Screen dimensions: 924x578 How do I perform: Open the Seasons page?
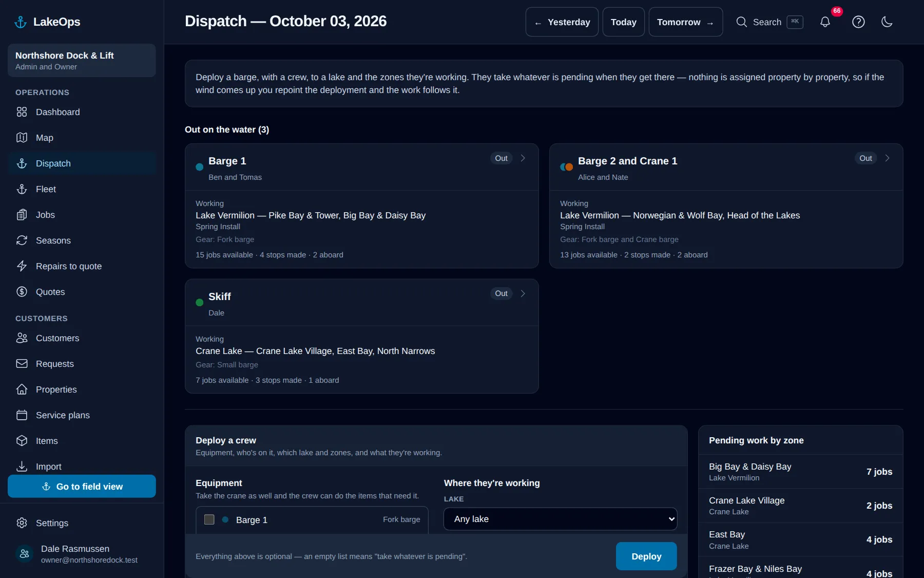coord(82,240)
